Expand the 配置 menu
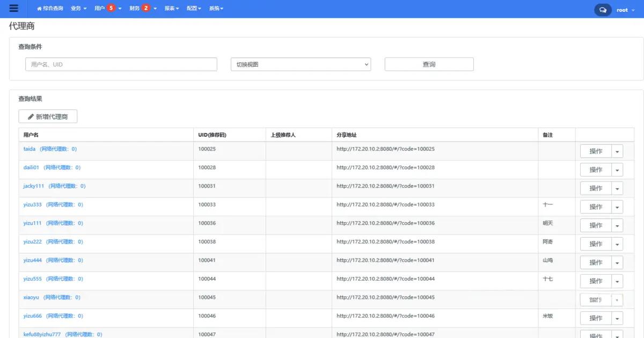This screenshot has width=644, height=338. point(194,9)
